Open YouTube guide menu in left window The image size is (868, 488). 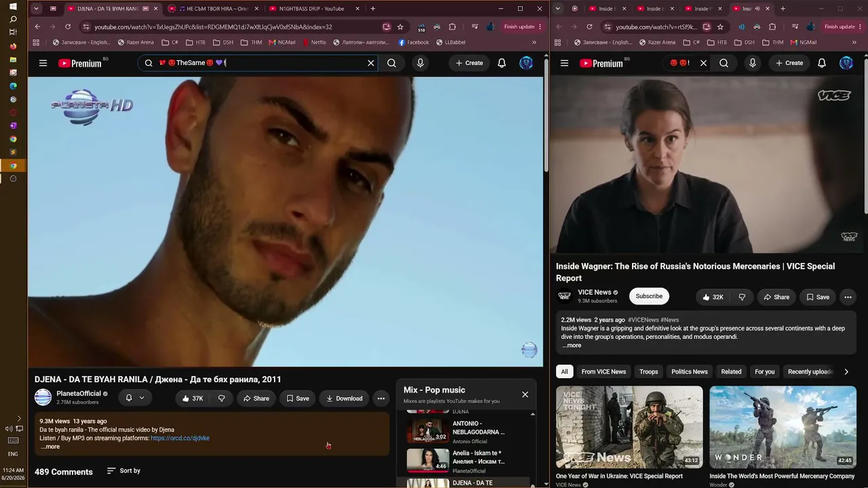pyautogui.click(x=43, y=63)
